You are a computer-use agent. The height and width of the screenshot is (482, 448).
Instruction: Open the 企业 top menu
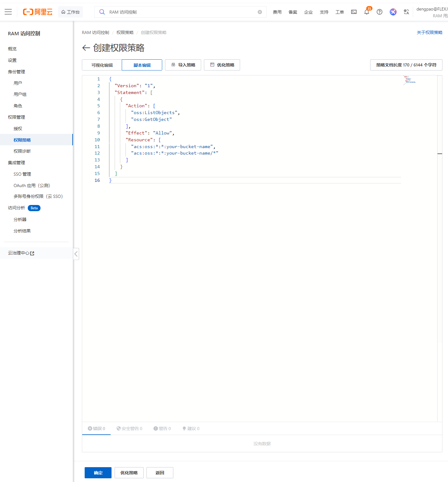point(308,12)
